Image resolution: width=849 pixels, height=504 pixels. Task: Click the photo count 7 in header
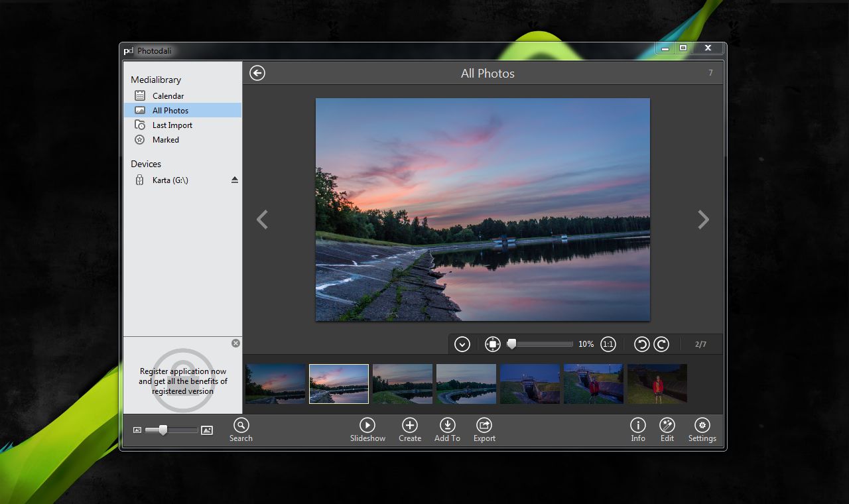[710, 73]
